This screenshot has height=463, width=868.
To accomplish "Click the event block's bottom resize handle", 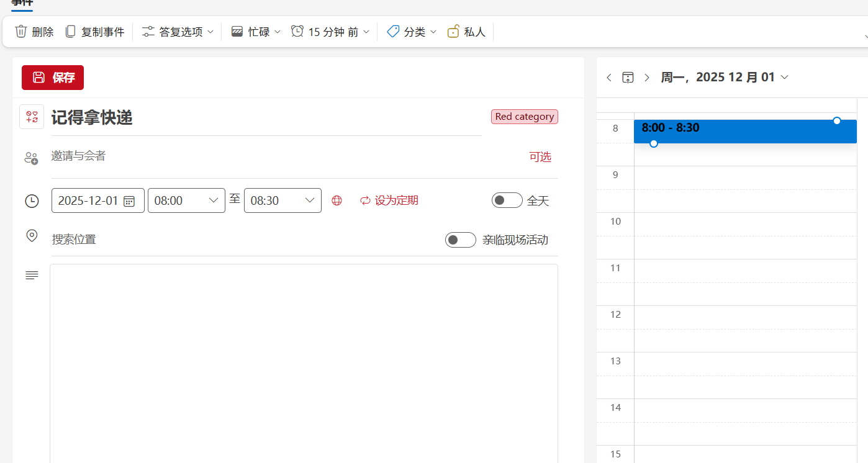I will [x=653, y=143].
